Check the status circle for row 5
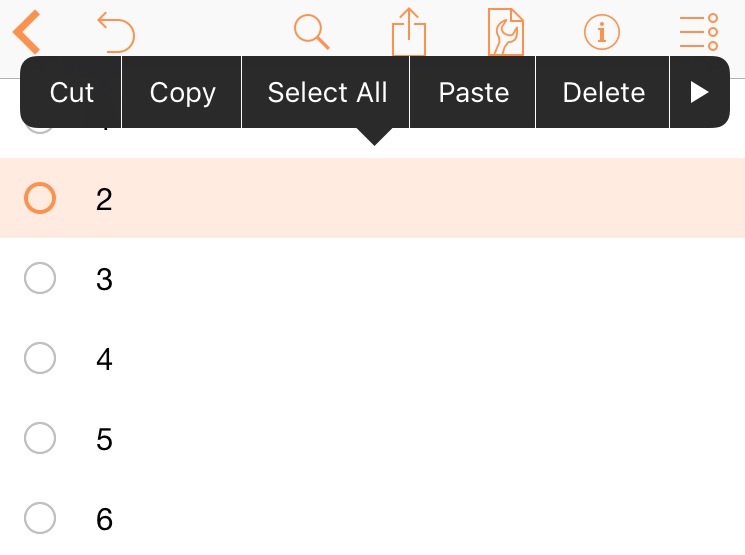 [40, 438]
